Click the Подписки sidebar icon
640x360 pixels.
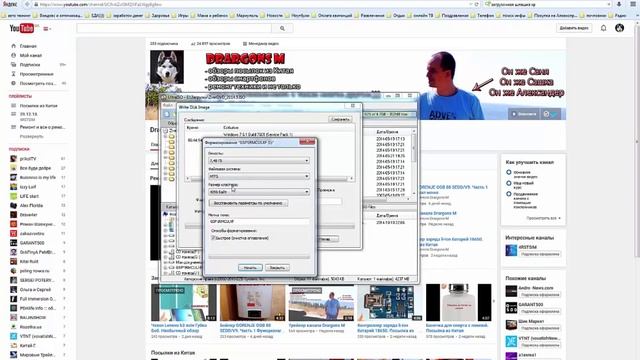(13, 64)
